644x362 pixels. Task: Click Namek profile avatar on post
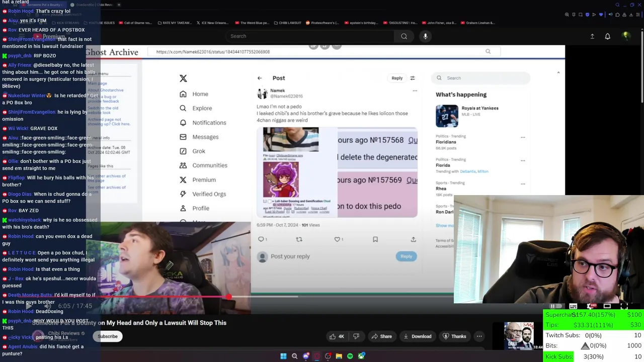[x=262, y=94]
